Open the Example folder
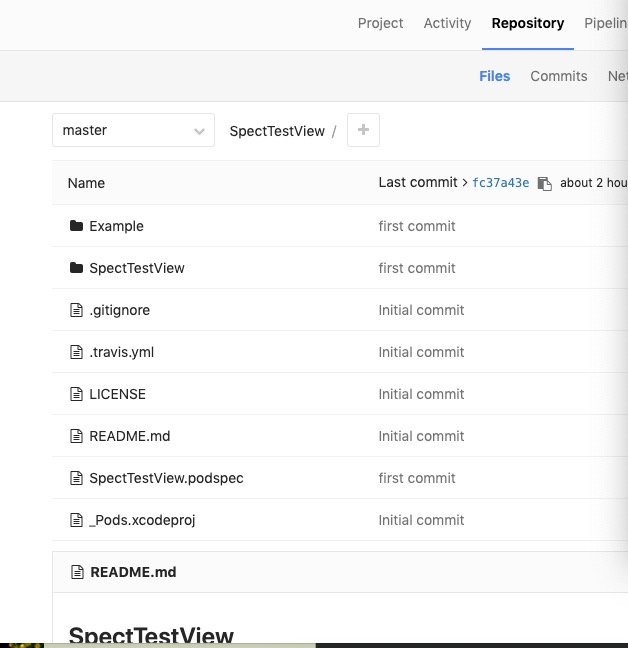Image resolution: width=628 pixels, height=648 pixels. click(116, 226)
